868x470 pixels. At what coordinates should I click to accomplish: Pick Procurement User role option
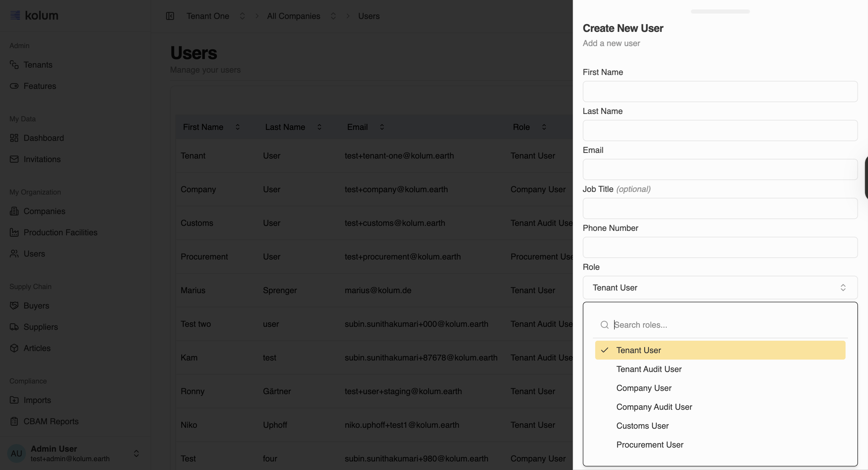[x=650, y=444]
